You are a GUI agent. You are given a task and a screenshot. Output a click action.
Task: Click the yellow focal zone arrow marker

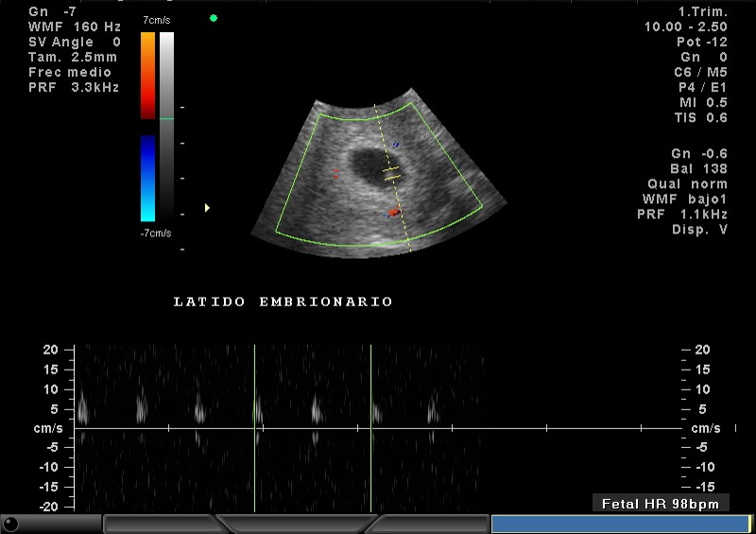(207, 207)
